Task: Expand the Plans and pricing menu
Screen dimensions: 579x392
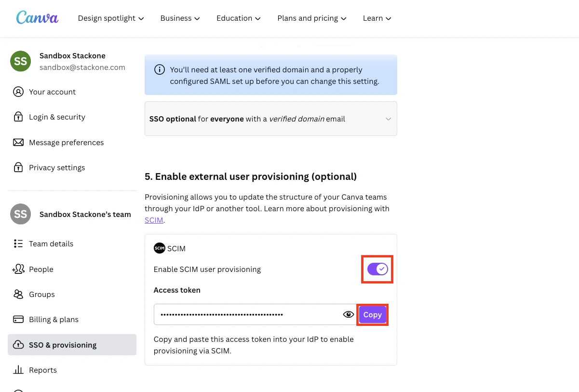Action: point(312,18)
